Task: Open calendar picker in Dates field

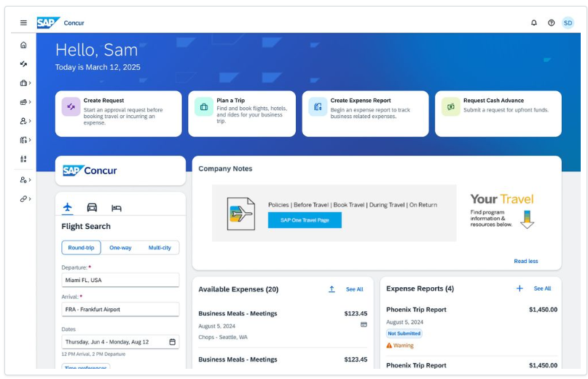Action: pos(173,342)
